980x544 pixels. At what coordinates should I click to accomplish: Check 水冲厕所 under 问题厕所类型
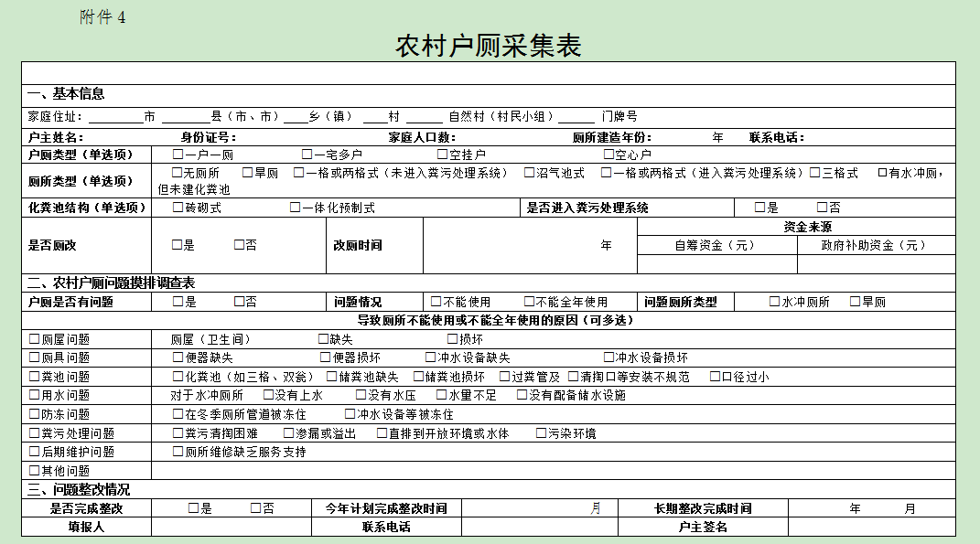[775, 302]
